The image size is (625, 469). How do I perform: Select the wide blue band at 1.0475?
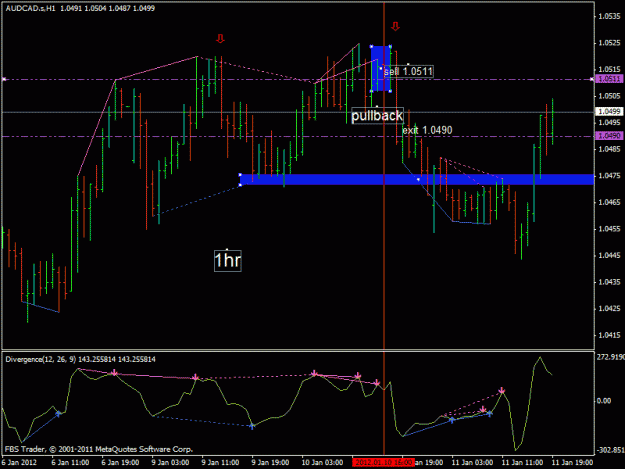[x=417, y=179]
